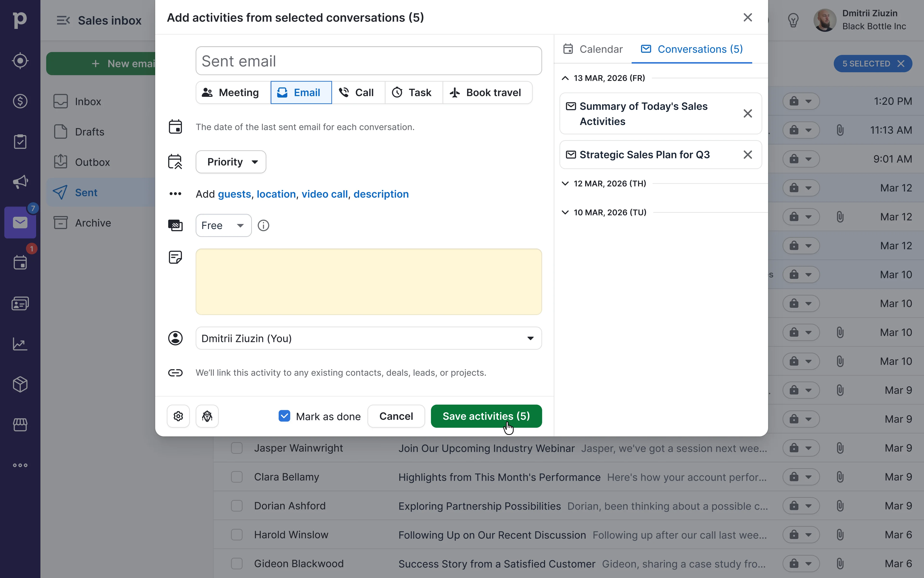Open the Priority dropdown
This screenshot has width=924, height=578.
click(x=231, y=162)
